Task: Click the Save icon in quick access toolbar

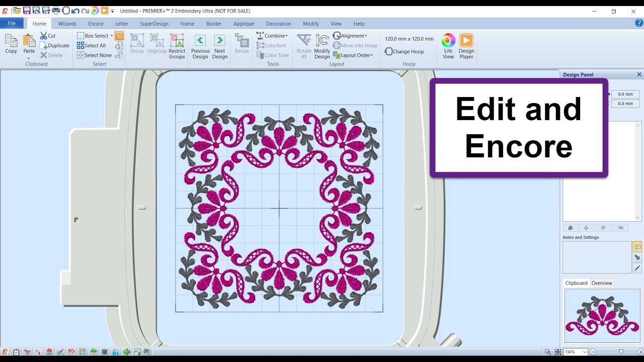Action: (x=27, y=11)
